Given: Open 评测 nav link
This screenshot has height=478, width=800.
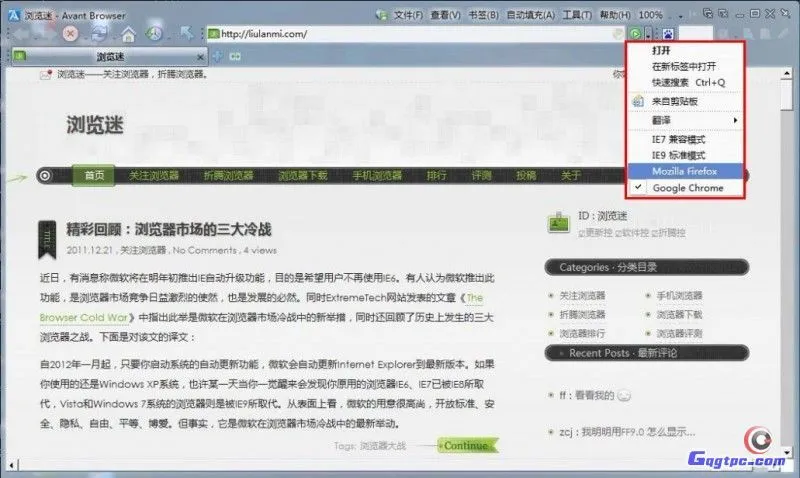Looking at the screenshot, I should point(481,175).
